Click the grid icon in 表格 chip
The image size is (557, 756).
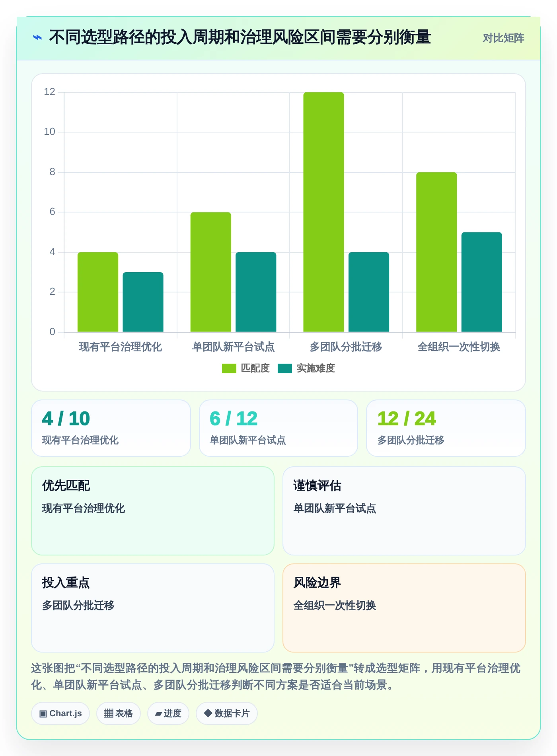[109, 713]
